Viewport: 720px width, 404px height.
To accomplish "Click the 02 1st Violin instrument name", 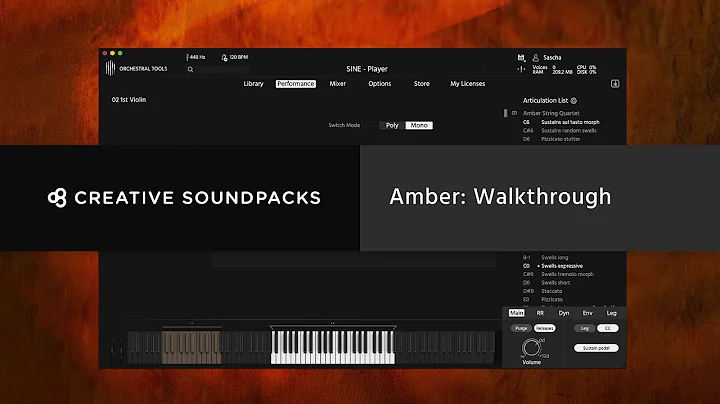I will [129, 100].
